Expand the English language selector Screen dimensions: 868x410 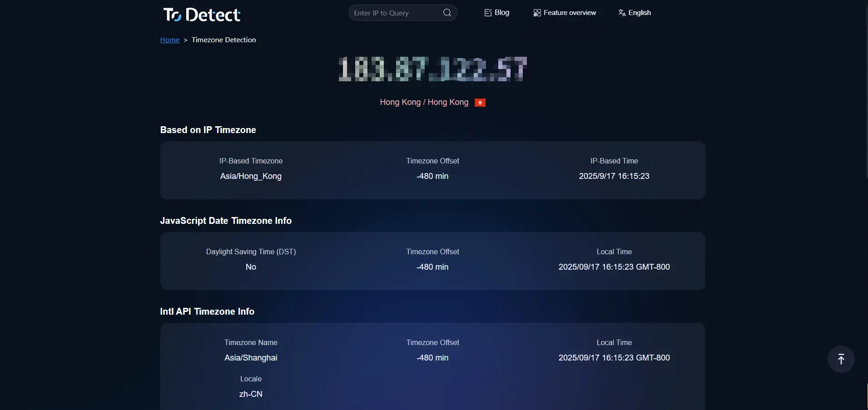pyautogui.click(x=640, y=13)
